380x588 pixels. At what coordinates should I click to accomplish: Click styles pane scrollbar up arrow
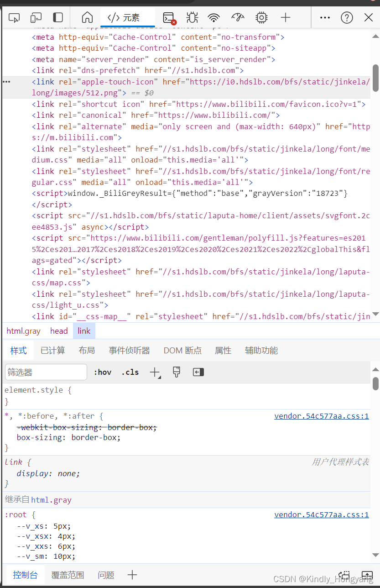376,369
